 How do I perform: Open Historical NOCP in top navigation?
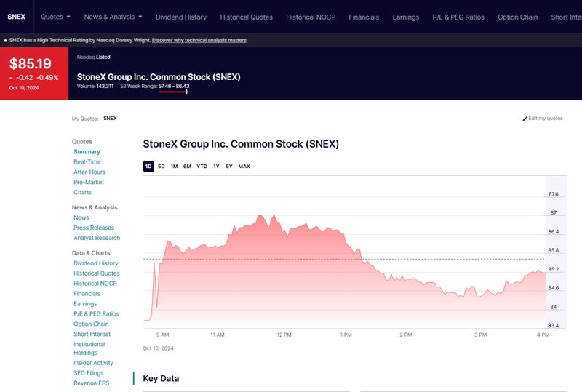[311, 17]
